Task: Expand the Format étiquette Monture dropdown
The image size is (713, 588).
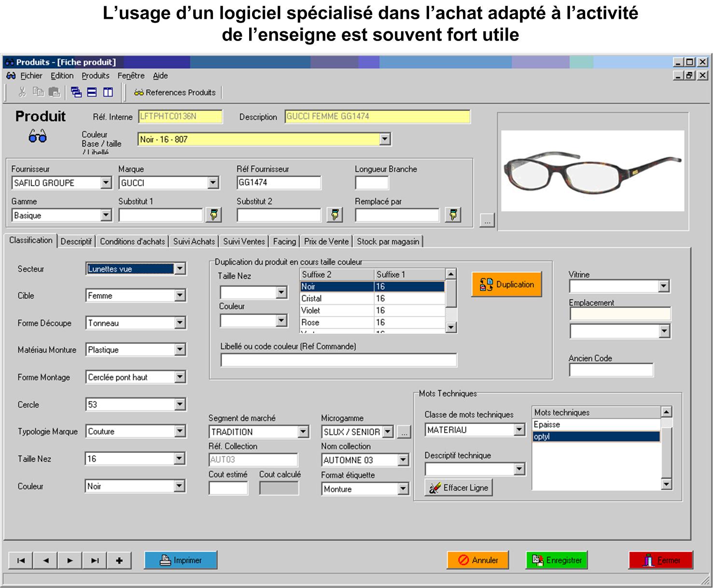Action: (x=403, y=489)
